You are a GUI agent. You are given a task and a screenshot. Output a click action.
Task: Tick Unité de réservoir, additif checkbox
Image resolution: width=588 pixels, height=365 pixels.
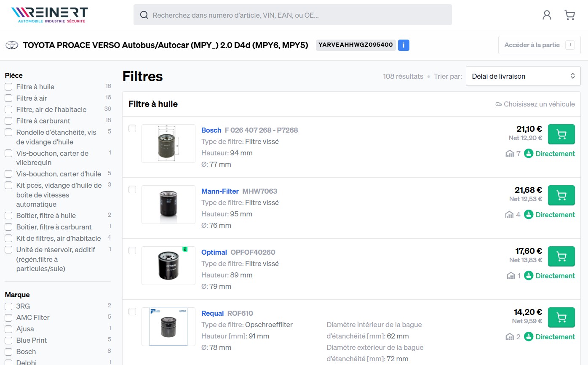pos(8,250)
